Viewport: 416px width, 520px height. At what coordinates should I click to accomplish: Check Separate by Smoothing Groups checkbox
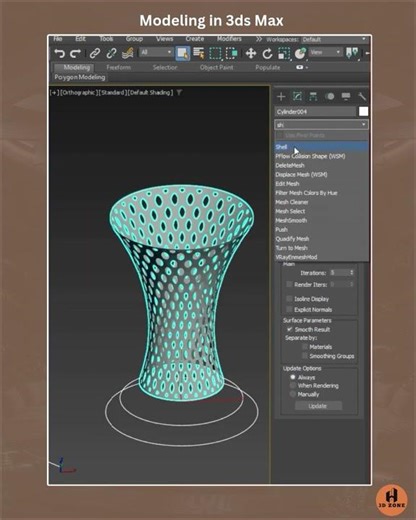click(x=305, y=356)
